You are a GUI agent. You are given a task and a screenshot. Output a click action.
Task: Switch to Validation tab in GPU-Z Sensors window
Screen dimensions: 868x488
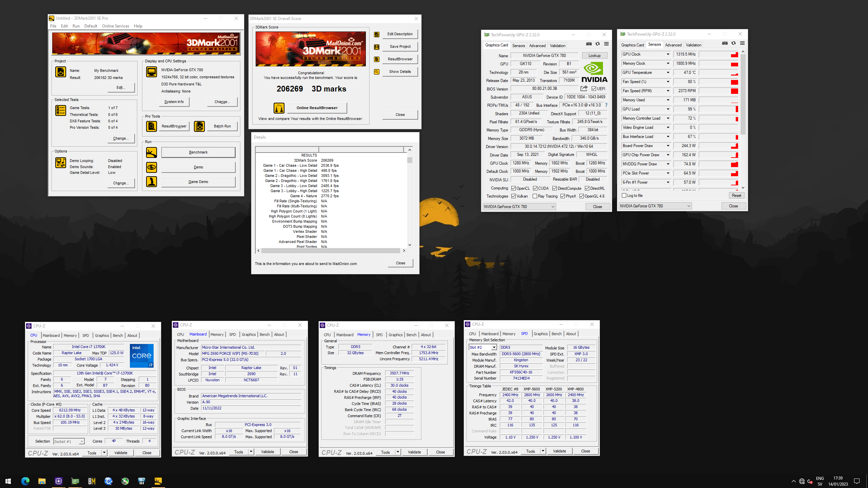tap(693, 45)
